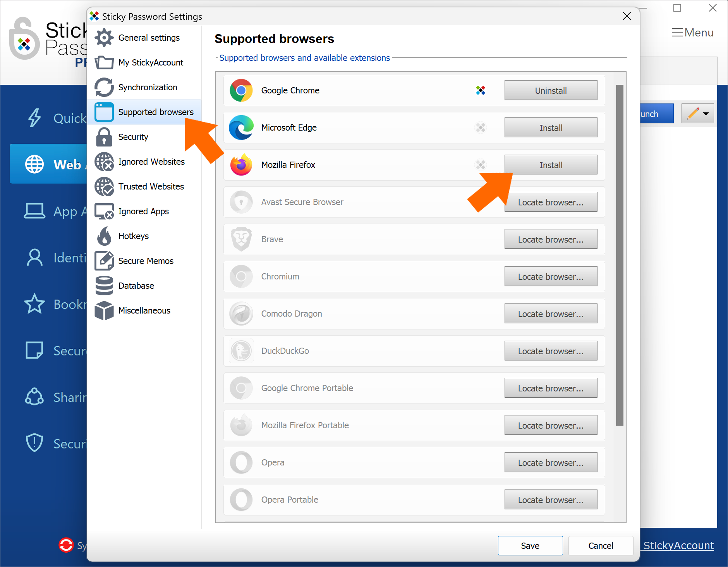This screenshot has width=728, height=567.
Task: Open Ignored Apps monitor icon
Action: 104,211
